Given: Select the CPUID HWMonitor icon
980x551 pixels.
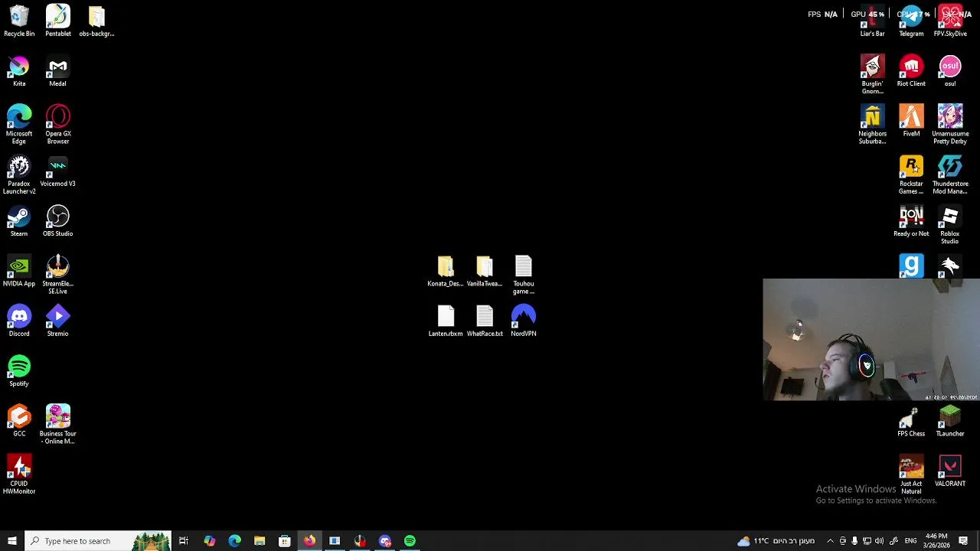Looking at the screenshot, I should pos(19,474).
